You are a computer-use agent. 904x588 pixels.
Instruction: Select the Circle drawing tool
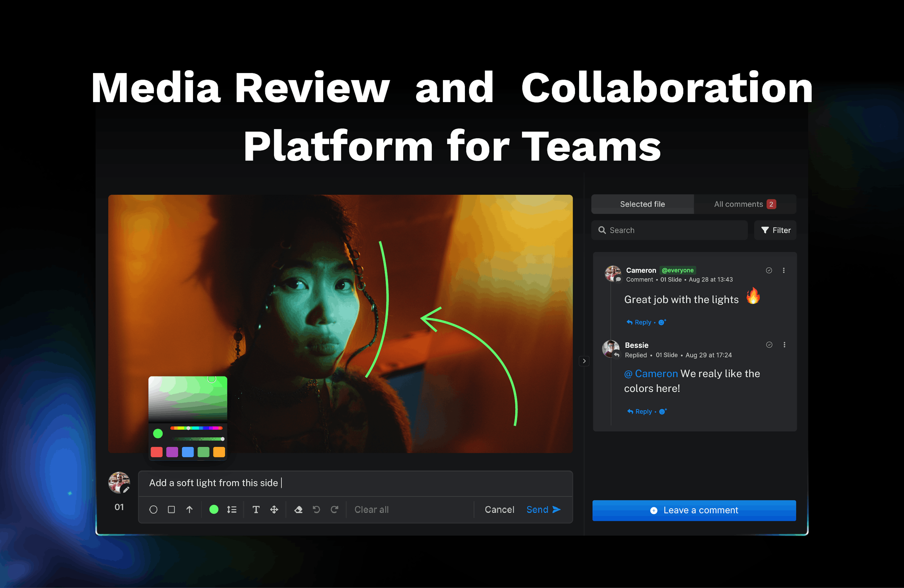153,509
